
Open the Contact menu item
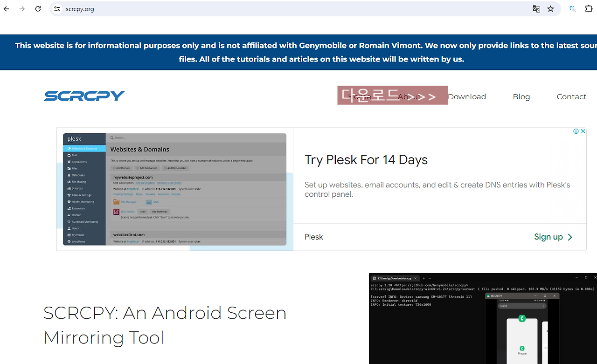coord(571,96)
